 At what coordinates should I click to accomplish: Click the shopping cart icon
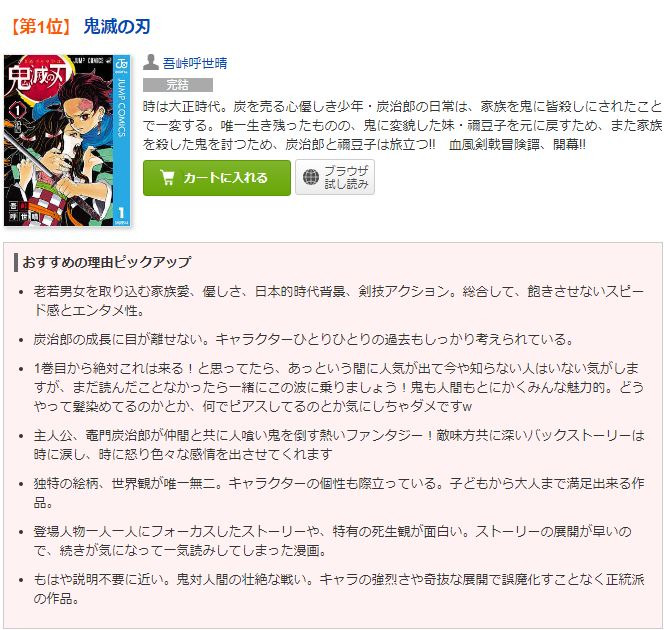coord(168,177)
